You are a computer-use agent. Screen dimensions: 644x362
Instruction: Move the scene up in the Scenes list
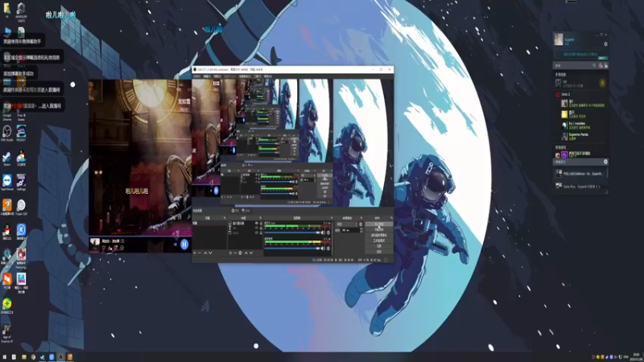click(205, 253)
